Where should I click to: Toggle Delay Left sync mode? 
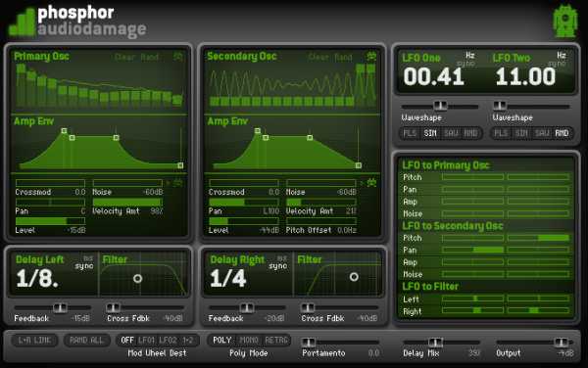(83, 266)
